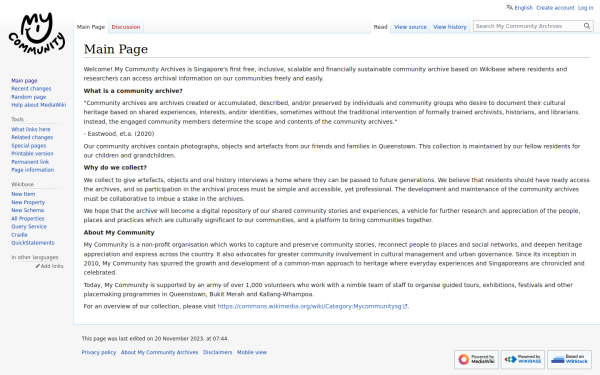Click the Tools sidebar section label

pyautogui.click(x=17, y=119)
